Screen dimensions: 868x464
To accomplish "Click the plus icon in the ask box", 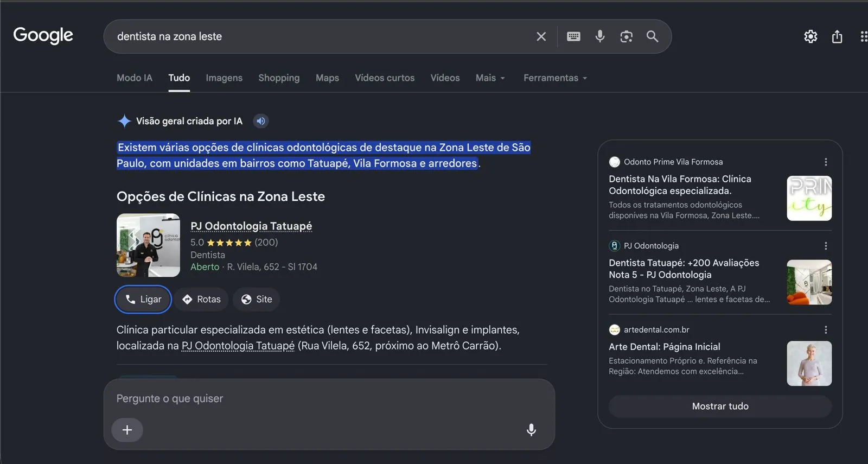I will 127,430.
